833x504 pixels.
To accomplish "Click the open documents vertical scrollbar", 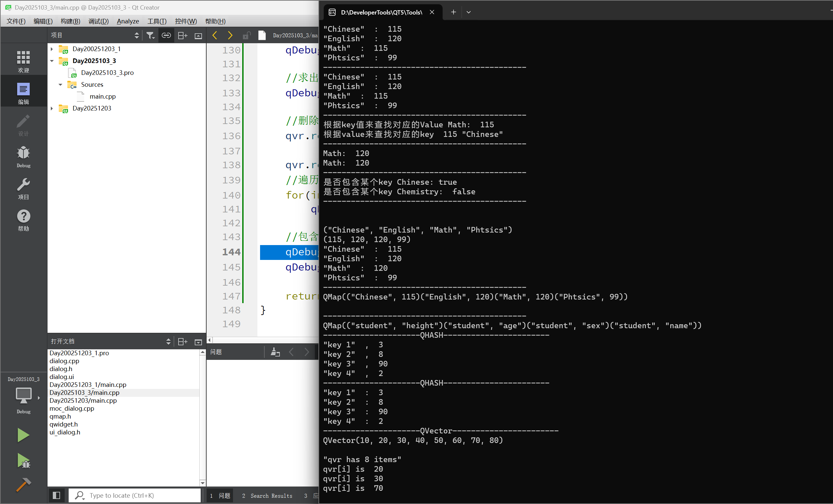I will point(203,417).
